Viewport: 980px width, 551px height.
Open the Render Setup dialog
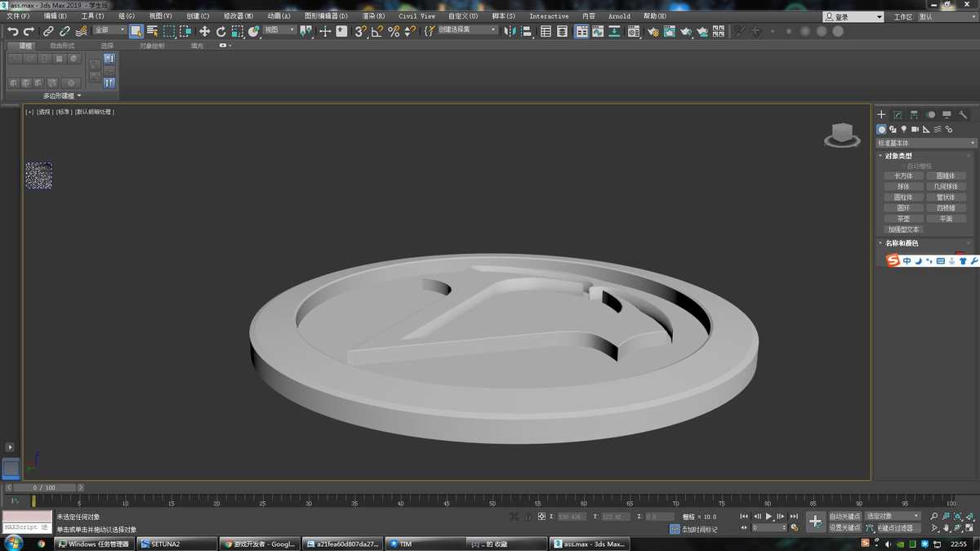653,31
